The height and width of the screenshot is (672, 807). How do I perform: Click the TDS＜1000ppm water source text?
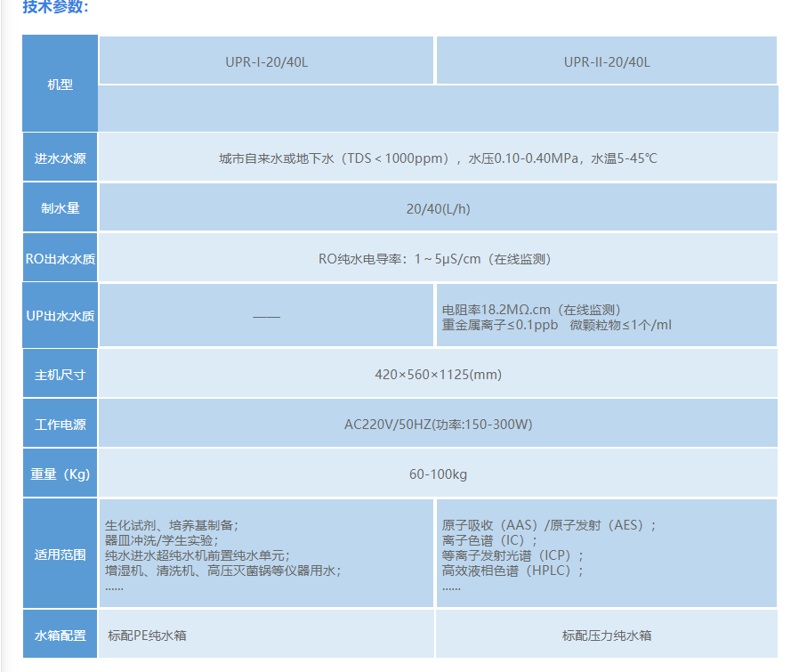pyautogui.click(x=438, y=158)
